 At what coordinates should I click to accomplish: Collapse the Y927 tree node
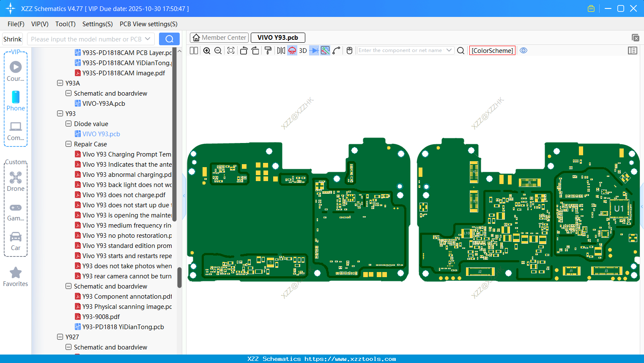click(x=60, y=337)
